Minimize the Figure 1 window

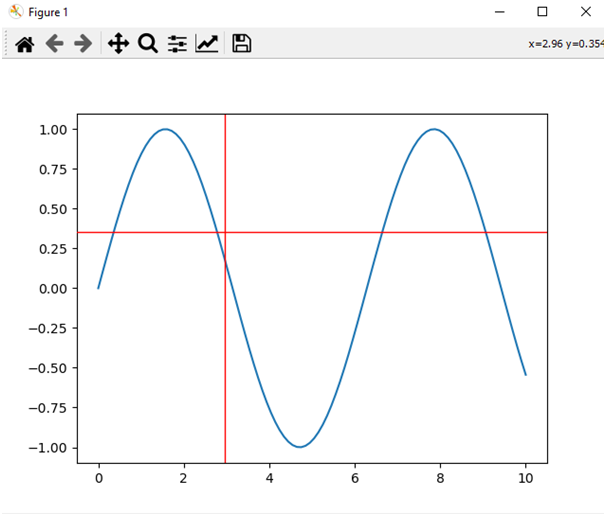[498, 12]
